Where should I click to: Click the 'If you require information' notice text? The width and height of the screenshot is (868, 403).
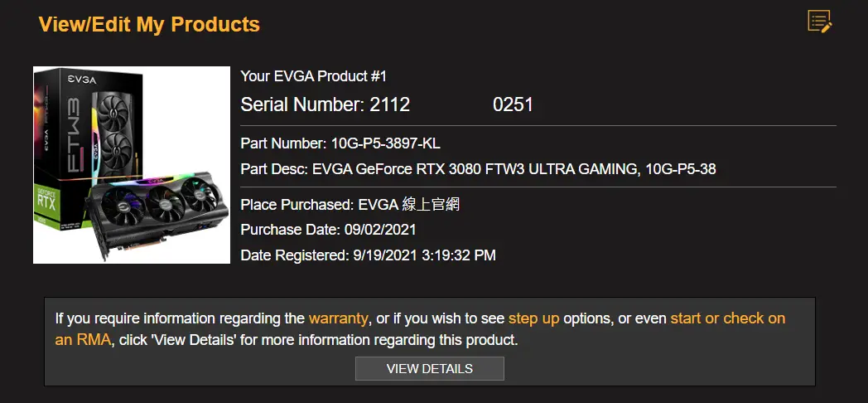tap(181, 318)
